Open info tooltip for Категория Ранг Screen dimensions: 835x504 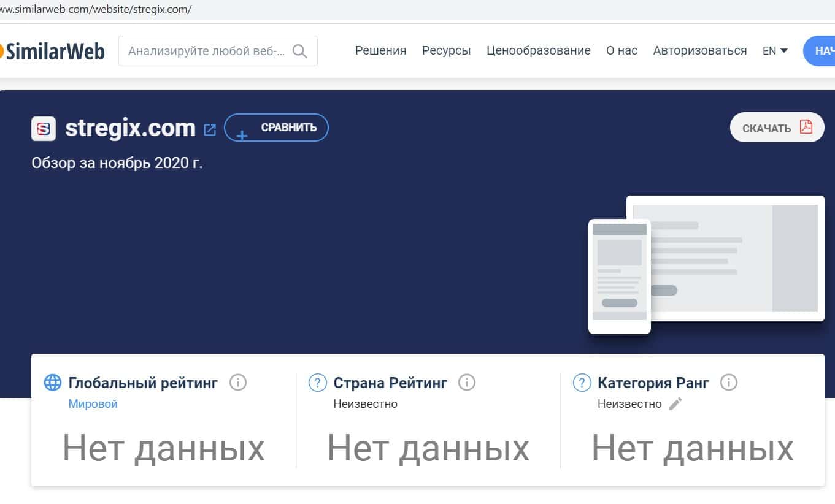coord(728,383)
